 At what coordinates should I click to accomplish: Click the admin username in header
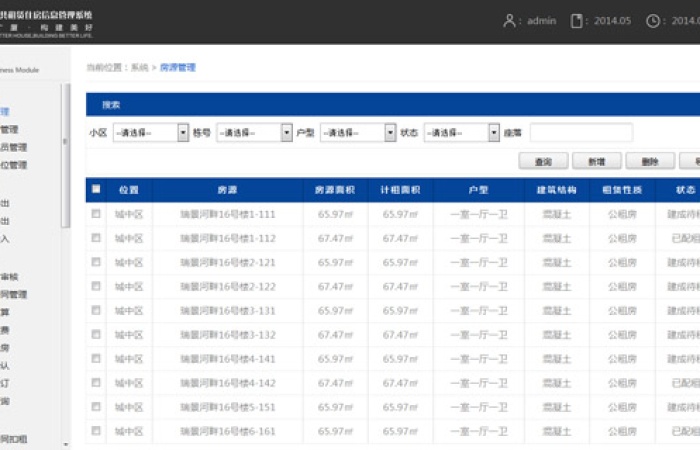pos(542,21)
